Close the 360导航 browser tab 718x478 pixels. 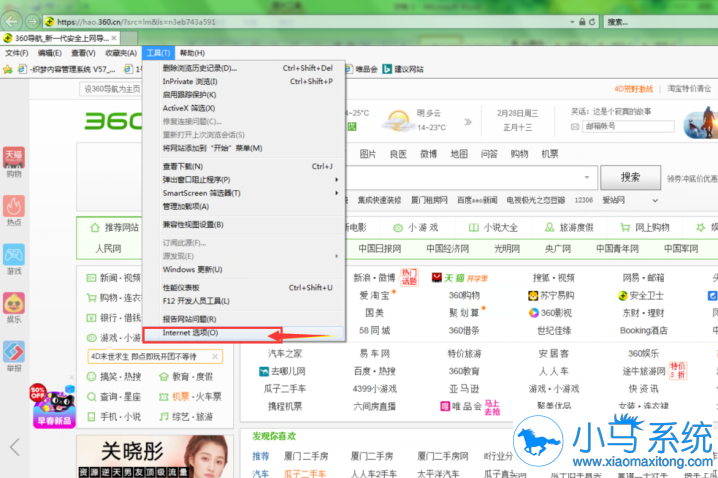coord(114,38)
